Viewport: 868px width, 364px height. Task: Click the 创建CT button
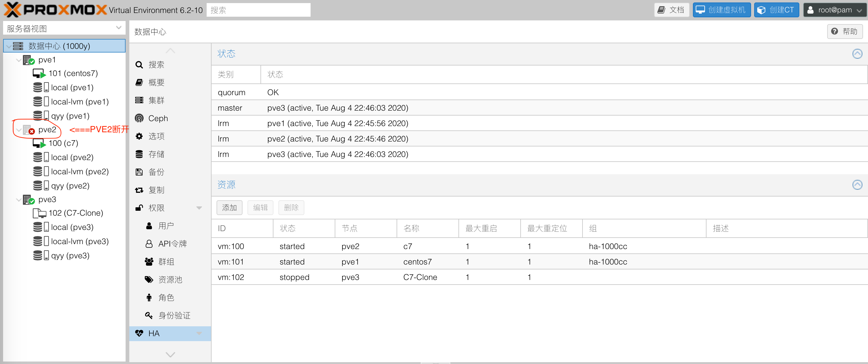pyautogui.click(x=776, y=10)
